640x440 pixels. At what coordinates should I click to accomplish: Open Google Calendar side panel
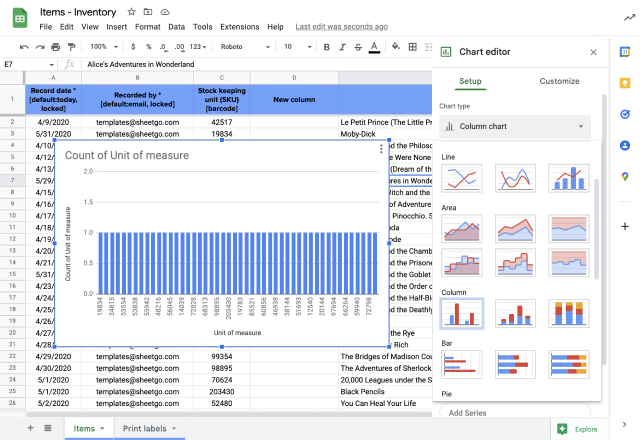(x=625, y=52)
